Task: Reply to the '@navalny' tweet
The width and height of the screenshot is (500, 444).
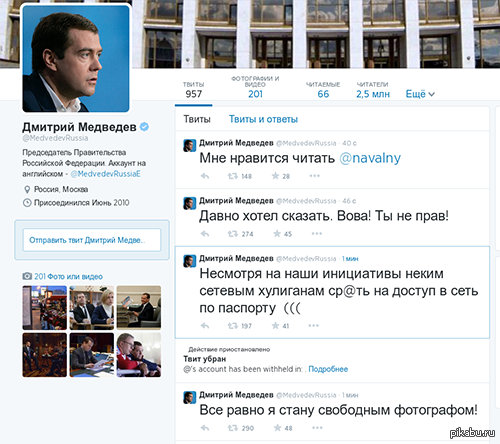Action: [x=205, y=176]
